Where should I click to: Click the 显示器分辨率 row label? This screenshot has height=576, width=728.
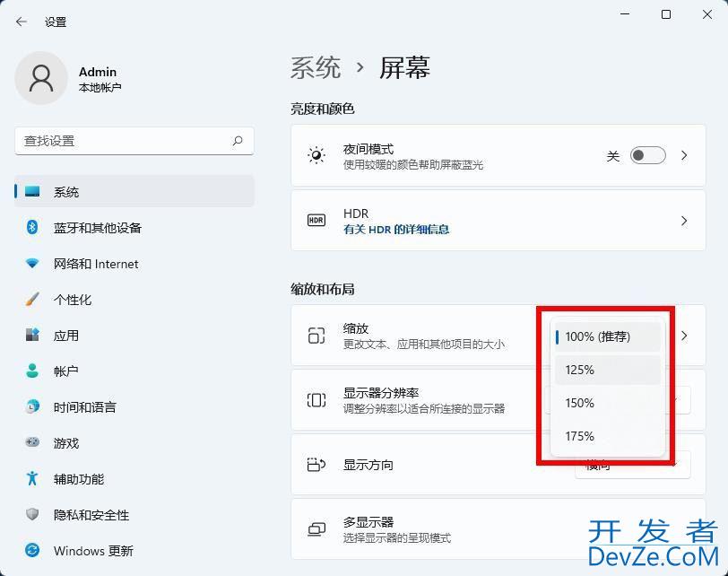coord(381,392)
